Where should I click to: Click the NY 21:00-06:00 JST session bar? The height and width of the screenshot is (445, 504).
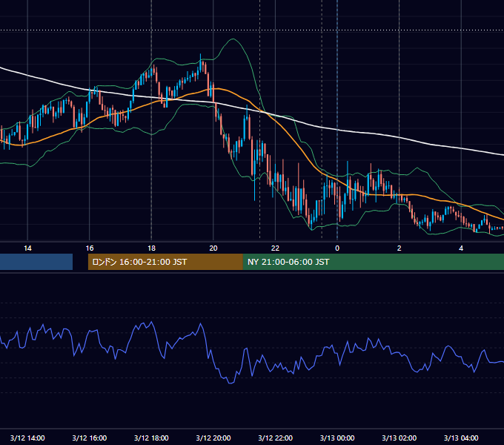click(x=374, y=262)
